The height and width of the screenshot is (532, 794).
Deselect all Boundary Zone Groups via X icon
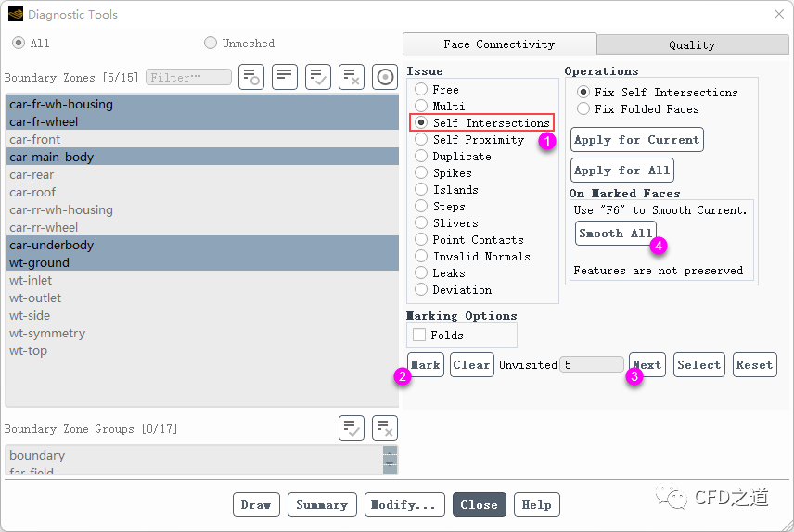(385, 427)
